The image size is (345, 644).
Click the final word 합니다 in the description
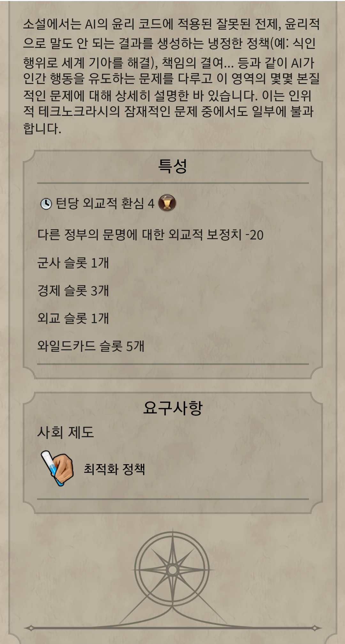click(x=42, y=129)
